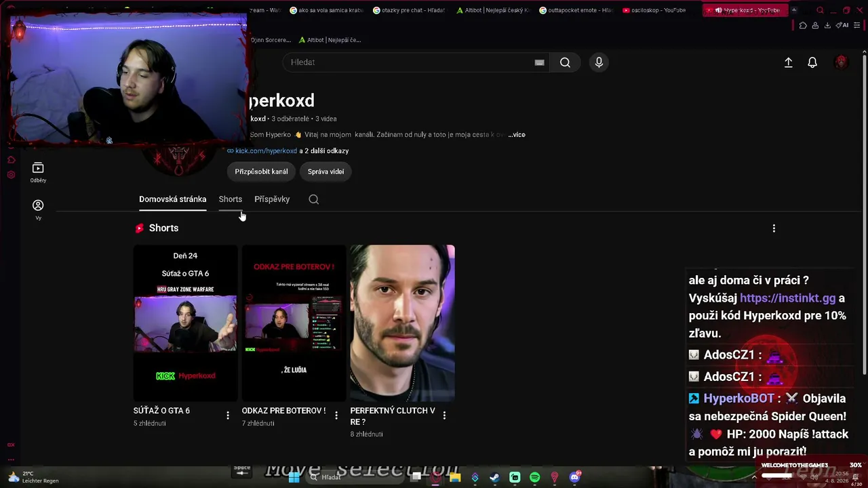Switch to the outtapocket emote browser tab
This screenshot has height=488, width=868.
click(576, 10)
